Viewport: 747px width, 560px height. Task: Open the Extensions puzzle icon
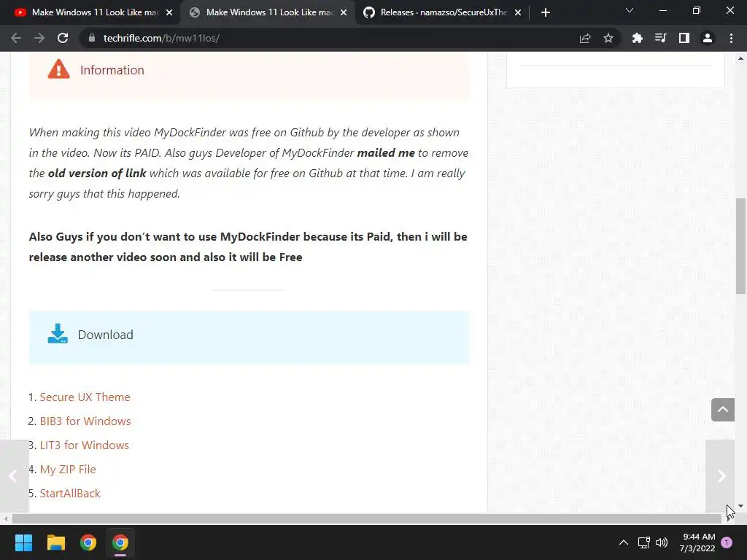637,38
